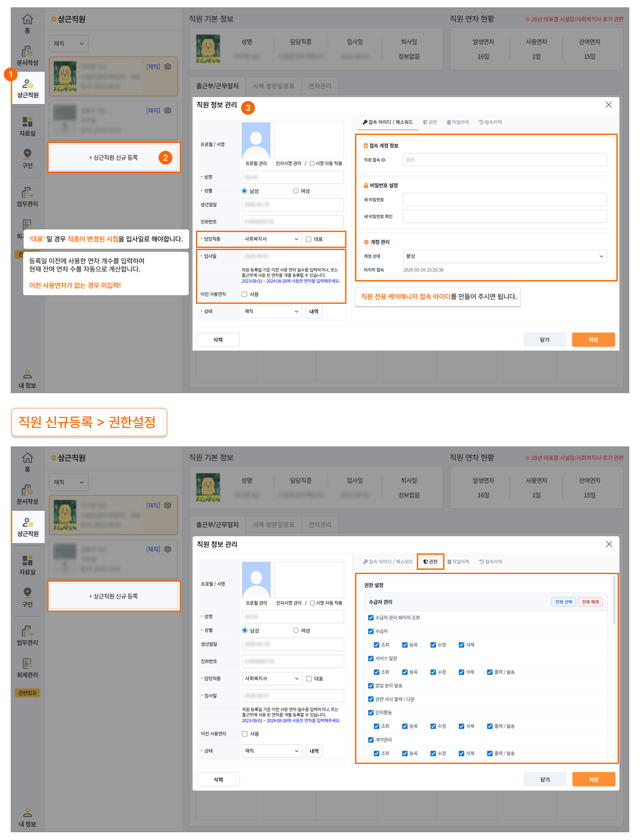Switch to 사복 방문일정표 tab, upper screenshot

click(x=273, y=86)
